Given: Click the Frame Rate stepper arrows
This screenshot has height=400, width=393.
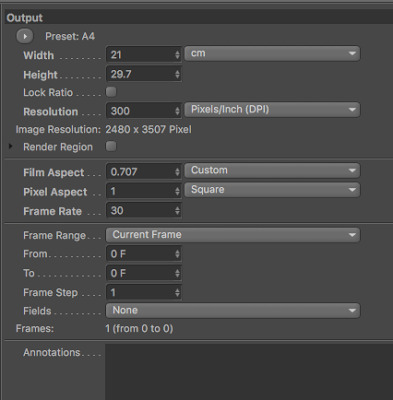Looking at the screenshot, I should (177, 211).
